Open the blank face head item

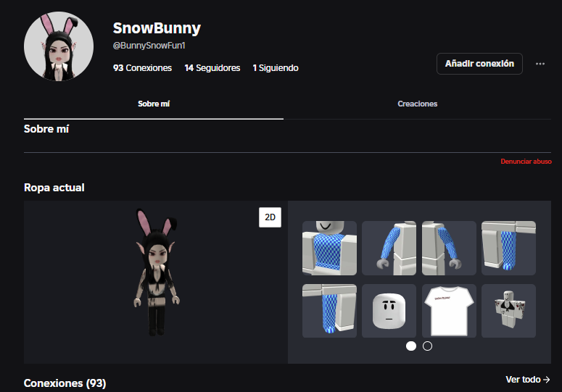(x=389, y=311)
